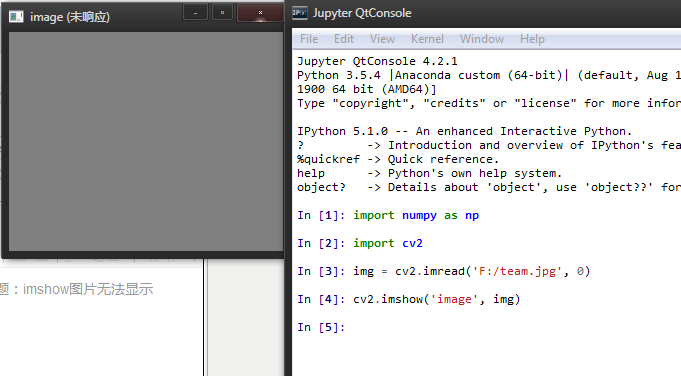Image resolution: width=681 pixels, height=376 pixels.
Task: Click the Jupyter QtConsole IPython title icon
Action: 300,13
